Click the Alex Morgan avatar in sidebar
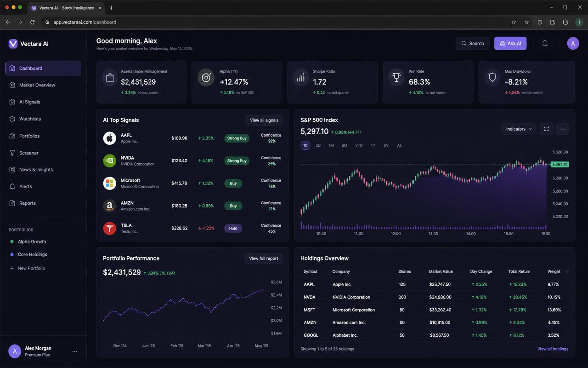The image size is (588, 368). pos(15,351)
